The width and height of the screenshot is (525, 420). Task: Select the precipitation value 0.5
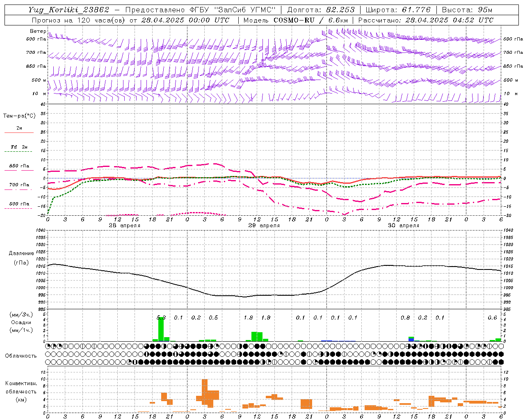(x=213, y=317)
